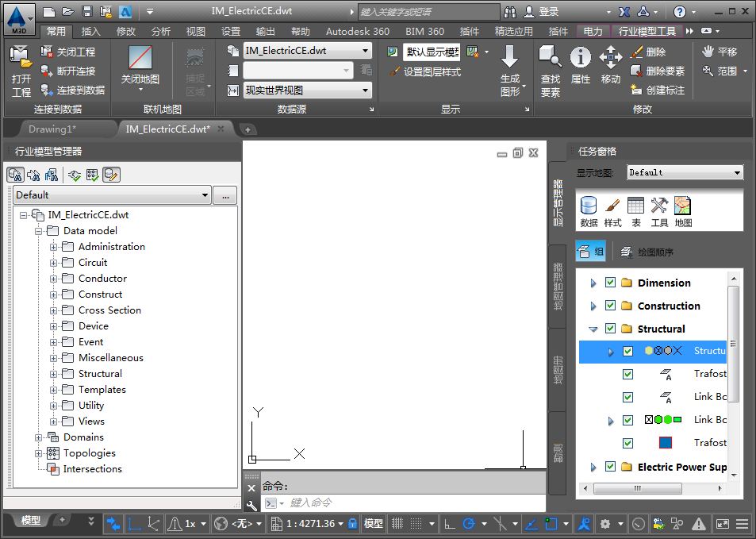
Task: Open the Find Feature tool
Action: pyautogui.click(x=550, y=57)
